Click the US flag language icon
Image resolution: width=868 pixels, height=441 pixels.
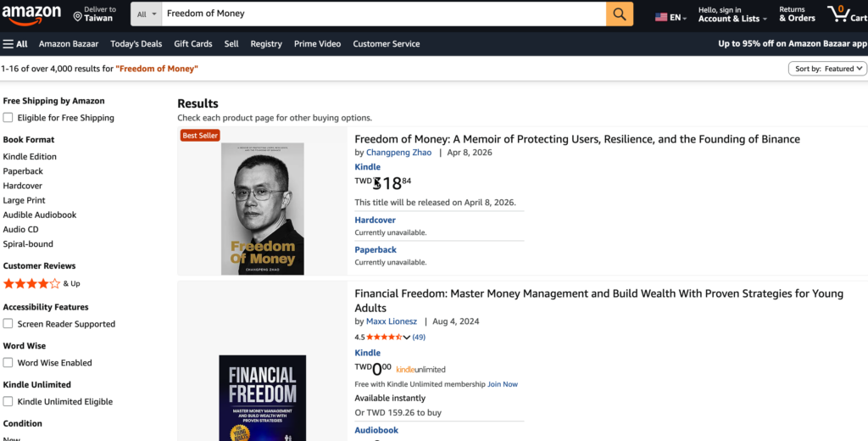point(661,17)
